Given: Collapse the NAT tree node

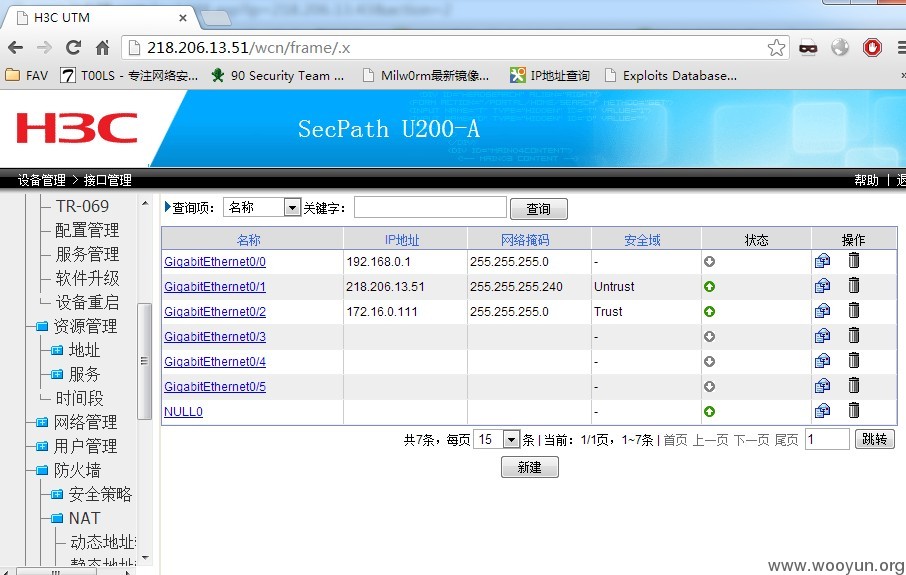Looking at the screenshot, I should (57, 518).
